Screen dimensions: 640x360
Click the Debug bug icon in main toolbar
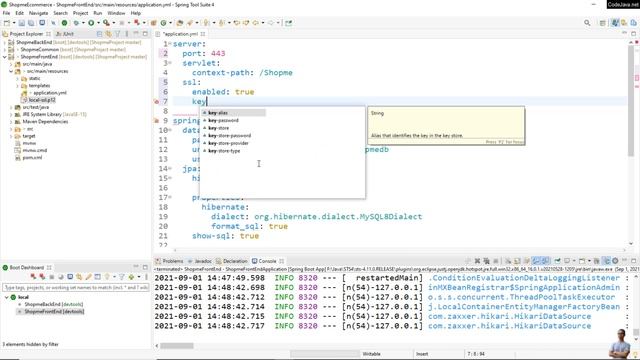[76, 23]
